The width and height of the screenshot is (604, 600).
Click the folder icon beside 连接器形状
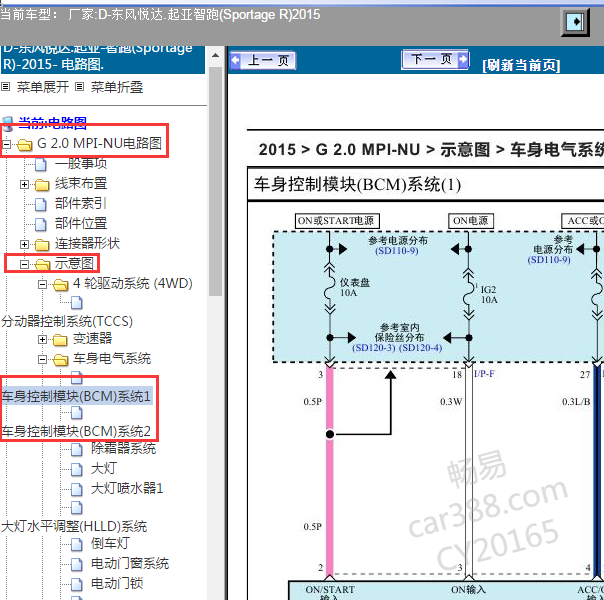point(42,245)
